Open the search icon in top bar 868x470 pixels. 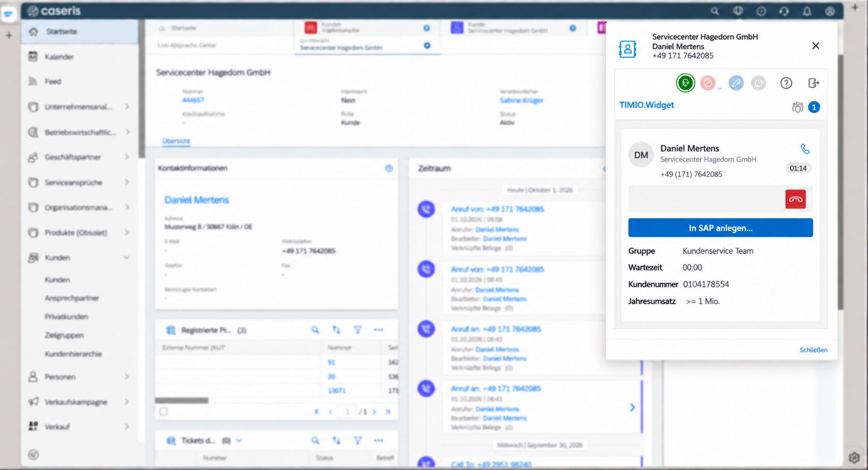(x=715, y=11)
